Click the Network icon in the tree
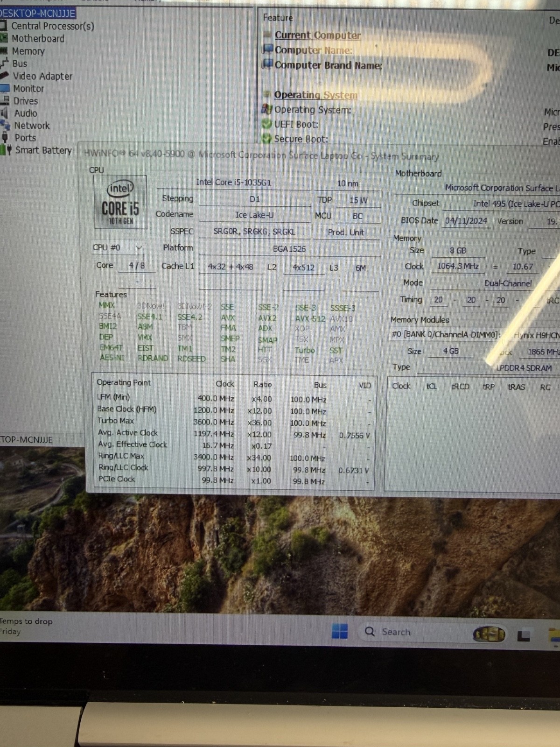This screenshot has width=560, height=747. click(x=5, y=125)
